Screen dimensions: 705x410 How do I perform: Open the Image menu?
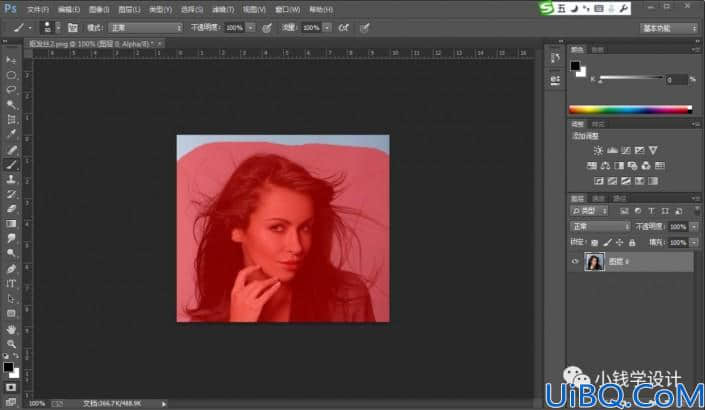click(x=99, y=9)
